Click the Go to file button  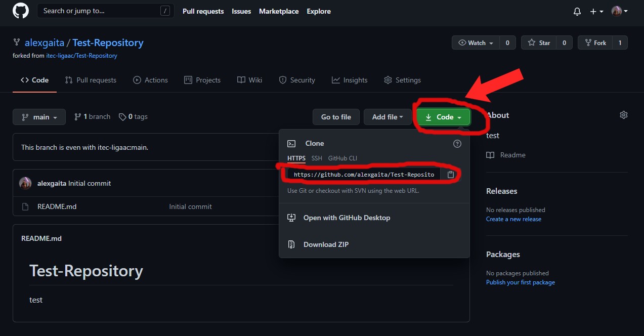point(336,117)
